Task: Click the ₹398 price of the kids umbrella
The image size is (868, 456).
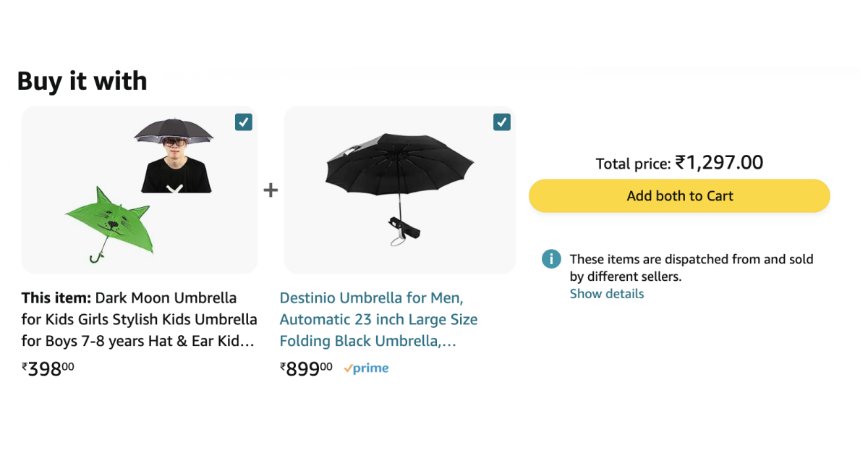Action: (48, 368)
